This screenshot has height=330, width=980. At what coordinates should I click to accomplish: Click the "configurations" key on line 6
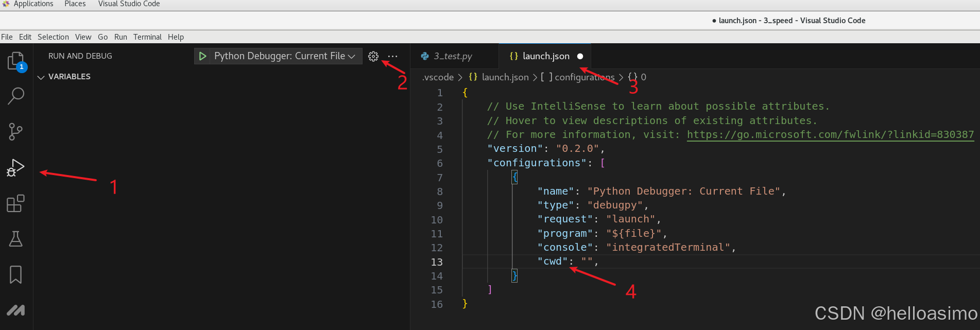click(537, 163)
